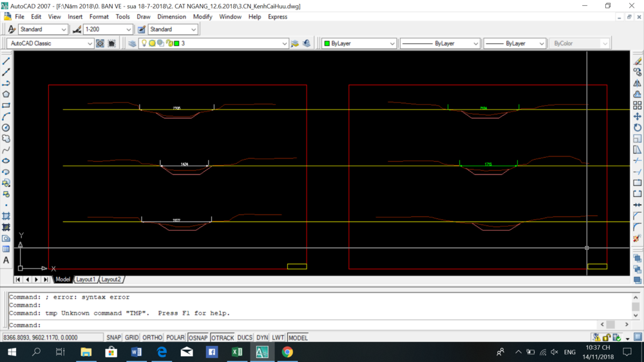The height and width of the screenshot is (362, 644).
Task: Select the Arc tool
Action: tap(6, 117)
